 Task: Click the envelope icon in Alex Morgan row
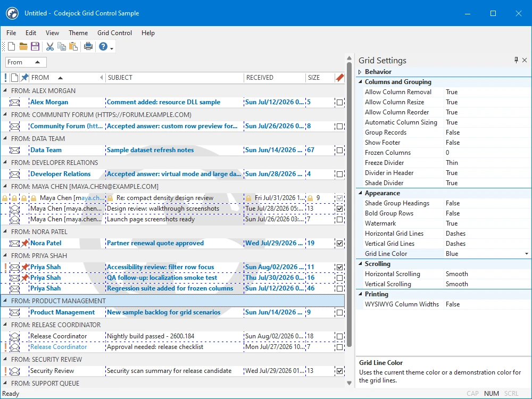(x=14, y=103)
